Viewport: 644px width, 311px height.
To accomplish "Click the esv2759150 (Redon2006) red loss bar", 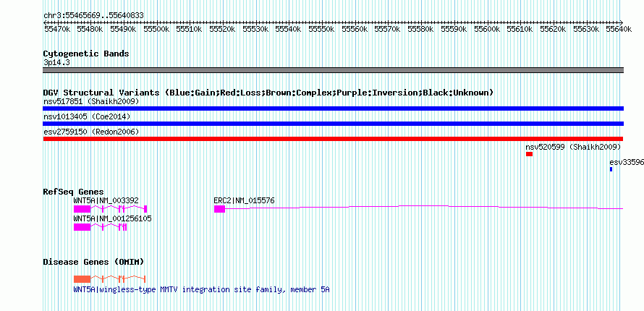I will point(333,139).
